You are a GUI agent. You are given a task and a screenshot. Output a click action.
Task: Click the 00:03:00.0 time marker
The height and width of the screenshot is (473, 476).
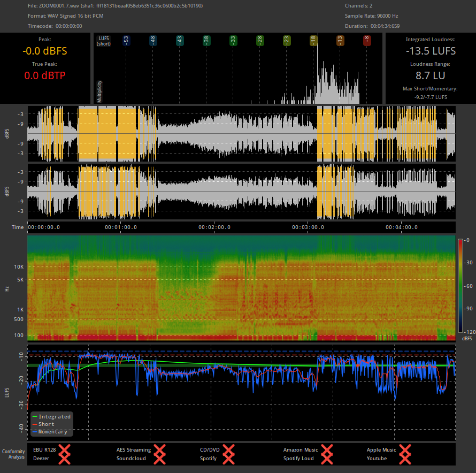pos(308,227)
